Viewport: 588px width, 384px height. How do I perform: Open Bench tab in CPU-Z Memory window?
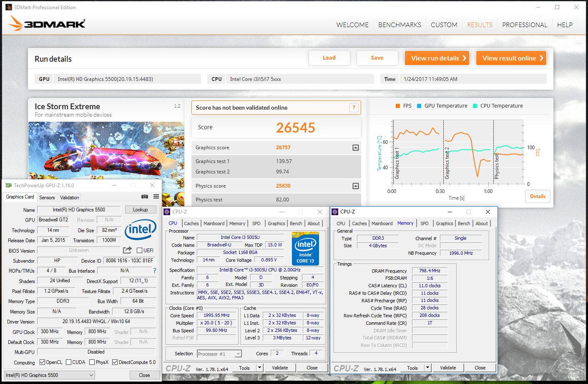(464, 223)
